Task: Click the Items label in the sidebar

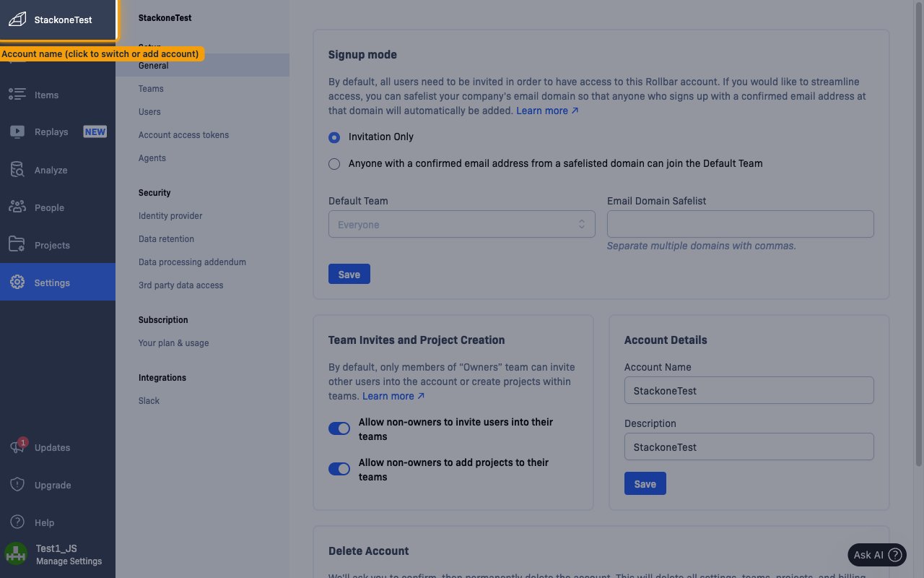Action: coord(47,95)
